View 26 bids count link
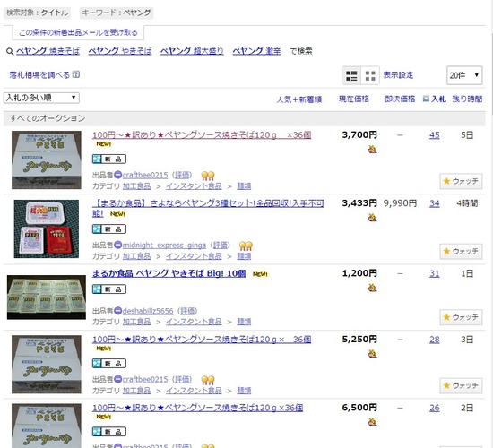Viewport: 493px width, 448px height. click(x=434, y=408)
